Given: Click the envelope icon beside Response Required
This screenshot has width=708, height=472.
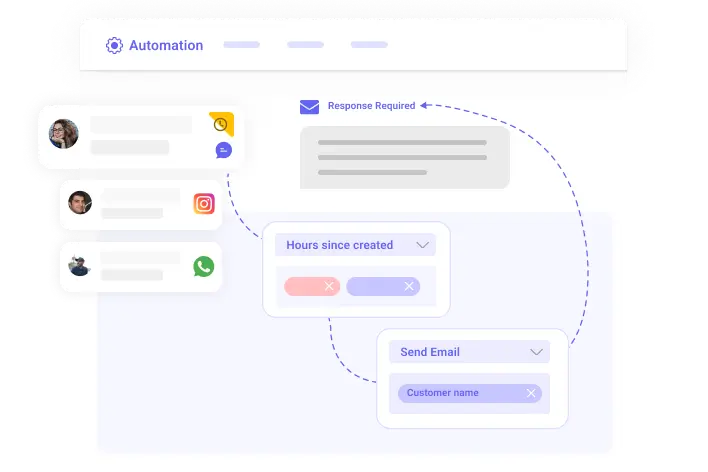Looking at the screenshot, I should (x=309, y=106).
